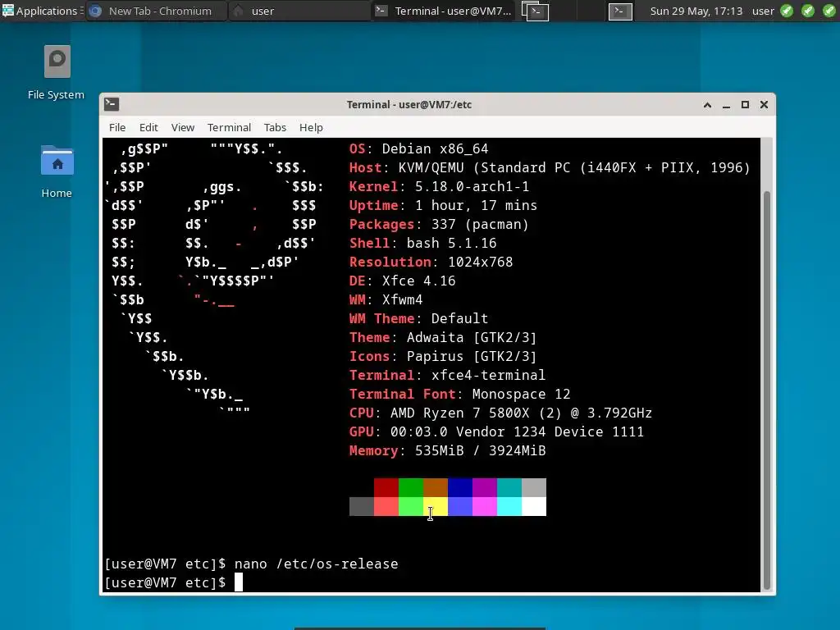Click the 'Resolution: 1024x768' line
The width and height of the screenshot is (840, 630).
(431, 262)
